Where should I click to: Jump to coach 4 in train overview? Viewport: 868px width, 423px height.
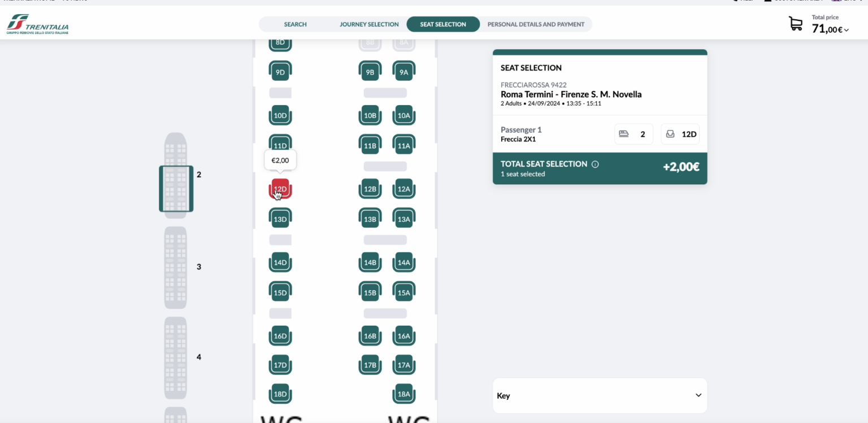[x=176, y=357]
